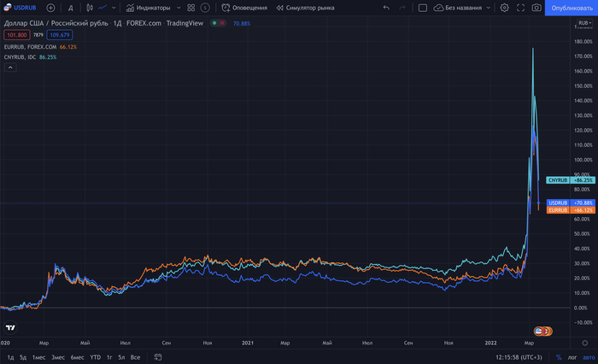Open chart settings gear icon
The height and width of the screenshot is (364, 598).
[504, 8]
